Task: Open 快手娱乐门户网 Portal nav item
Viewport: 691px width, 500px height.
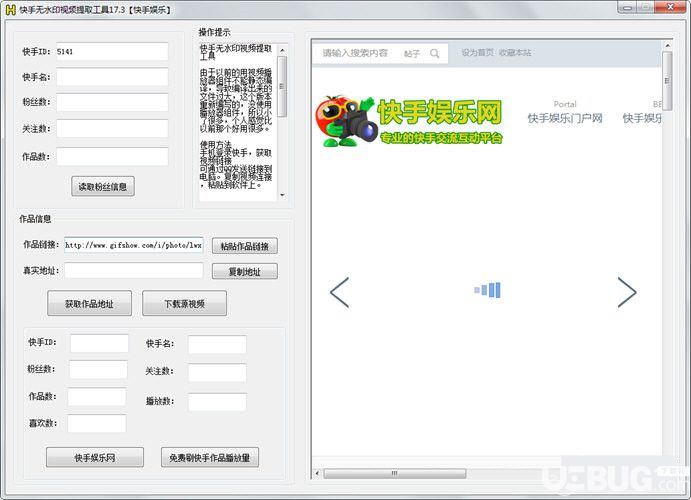Action: tap(565, 112)
